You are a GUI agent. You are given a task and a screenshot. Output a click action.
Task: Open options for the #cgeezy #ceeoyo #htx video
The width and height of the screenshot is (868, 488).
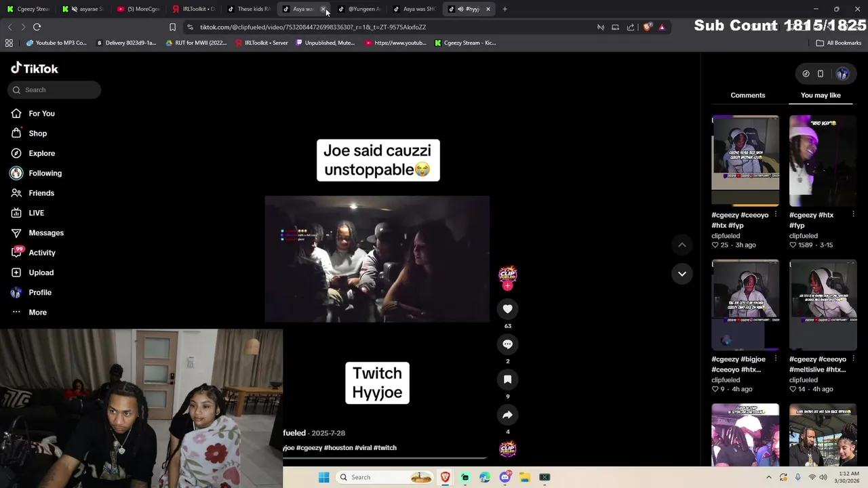tap(776, 215)
